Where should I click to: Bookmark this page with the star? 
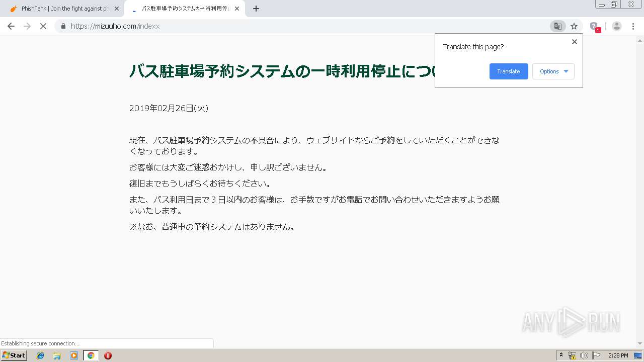[574, 26]
